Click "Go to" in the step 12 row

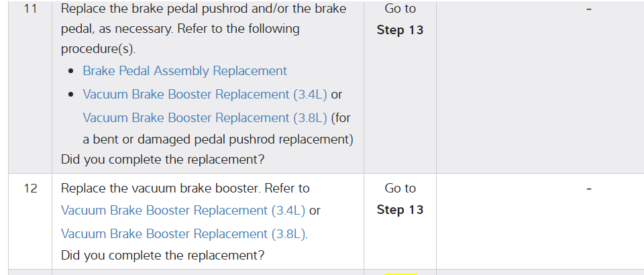click(400, 188)
